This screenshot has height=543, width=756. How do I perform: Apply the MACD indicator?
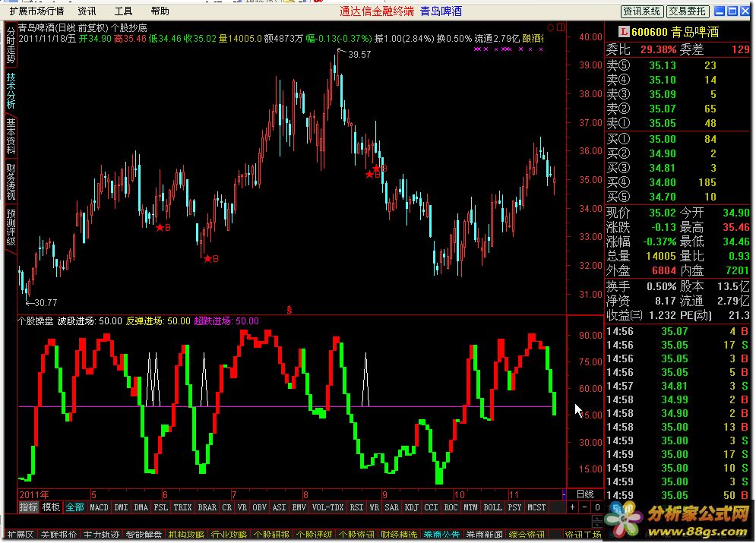(99, 507)
